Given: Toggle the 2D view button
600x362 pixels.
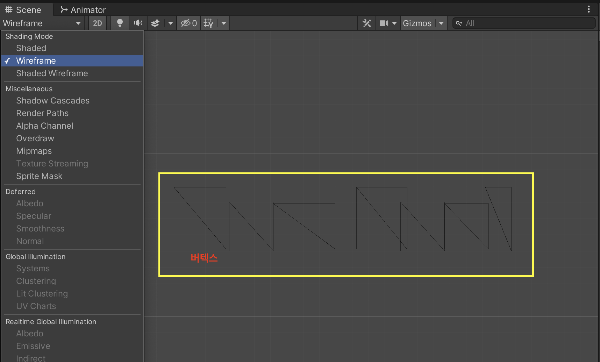Looking at the screenshot, I should pyautogui.click(x=97, y=23).
